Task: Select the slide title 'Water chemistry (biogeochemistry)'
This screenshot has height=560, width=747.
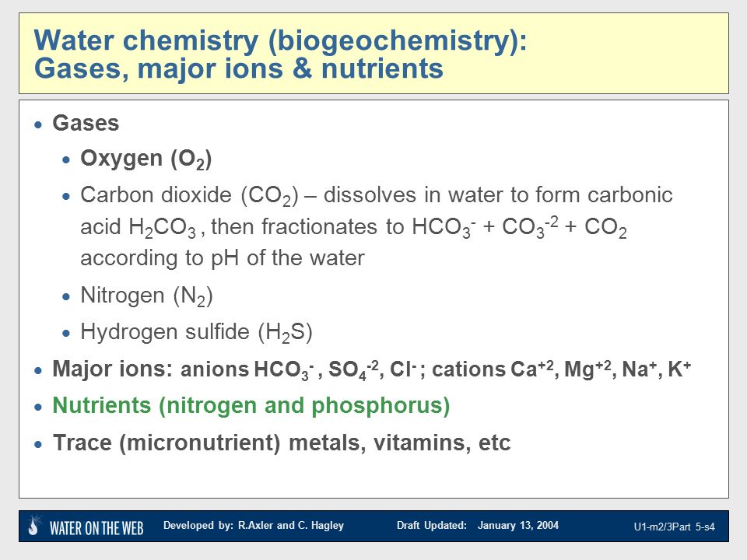Action: [x=281, y=40]
